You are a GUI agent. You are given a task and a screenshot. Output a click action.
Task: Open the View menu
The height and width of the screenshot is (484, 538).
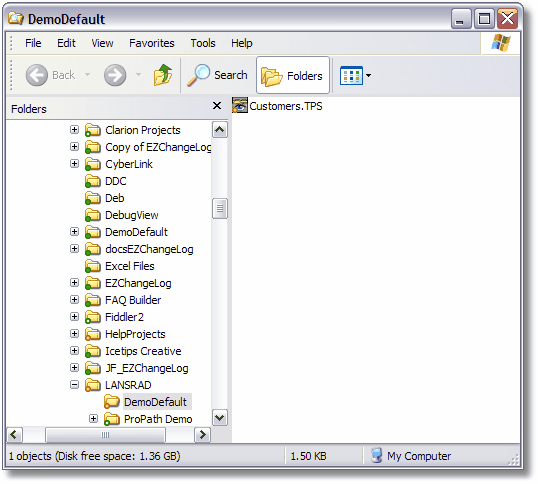[102, 43]
